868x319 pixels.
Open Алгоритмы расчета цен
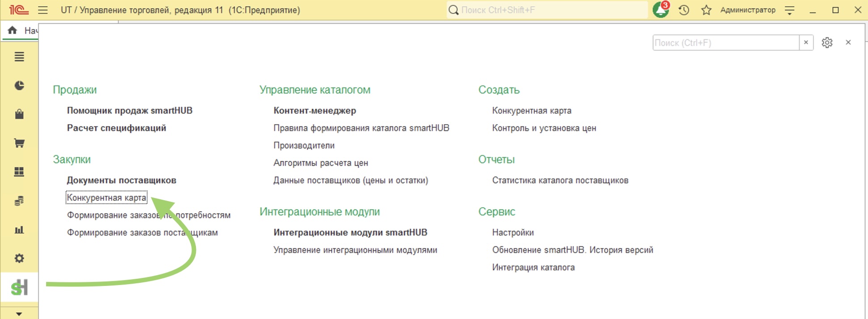point(321,163)
